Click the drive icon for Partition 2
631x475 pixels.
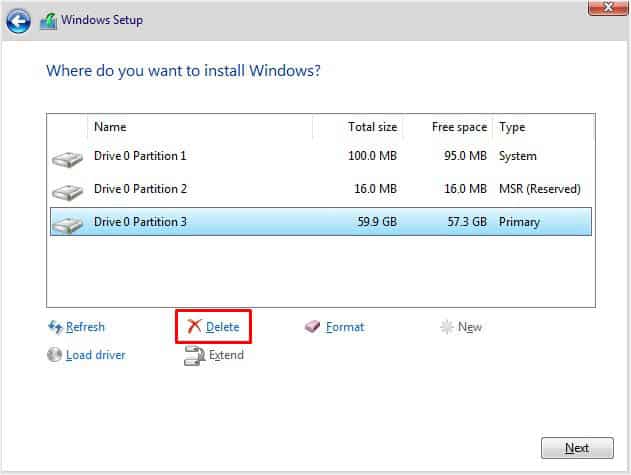pyautogui.click(x=67, y=192)
